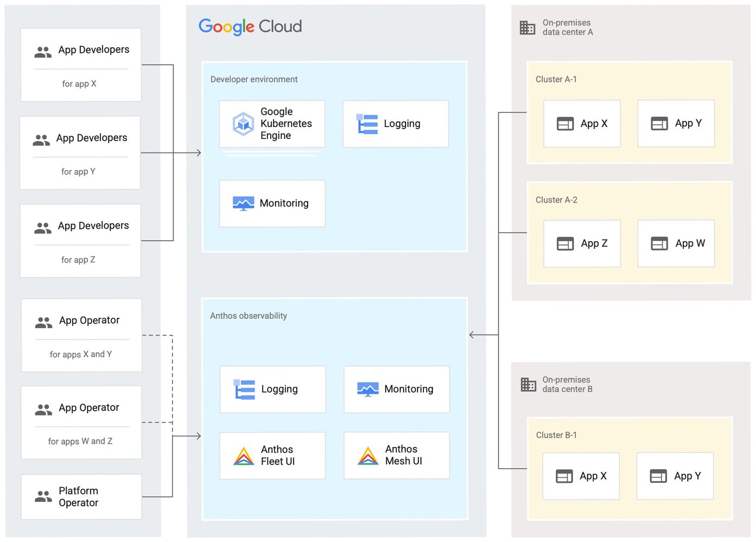
Task: Click the Anthos Mesh UI icon
Action: click(x=367, y=455)
